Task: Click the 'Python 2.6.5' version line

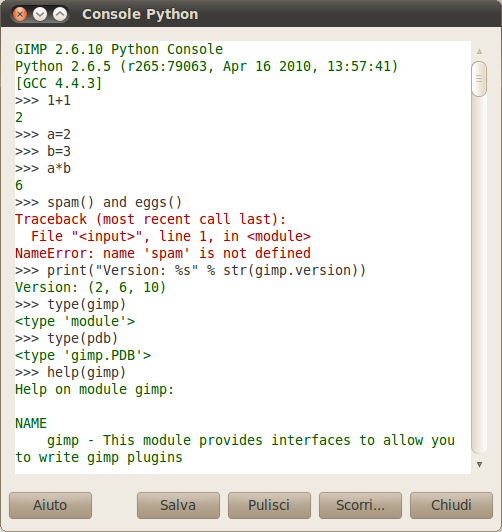Action: (206, 66)
